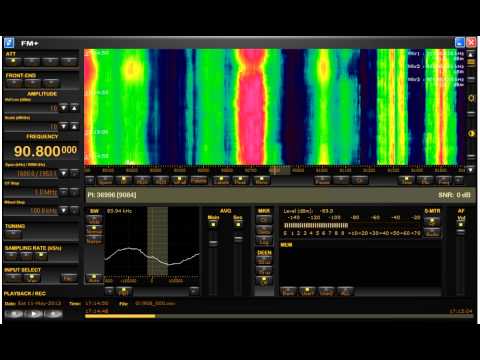This screenshot has height=360, width=480.
Task: Click the third button under MRK
Action: [264, 240]
